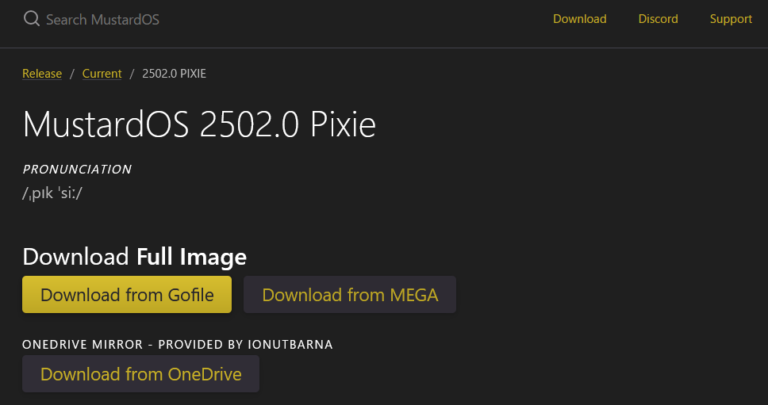The width and height of the screenshot is (768, 405).
Task: Click the PRONUNCIATION label
Action: tap(77, 169)
